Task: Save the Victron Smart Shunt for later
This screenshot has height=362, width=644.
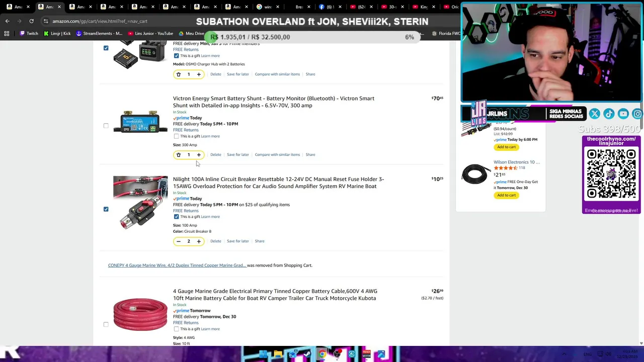Action: click(x=238, y=155)
